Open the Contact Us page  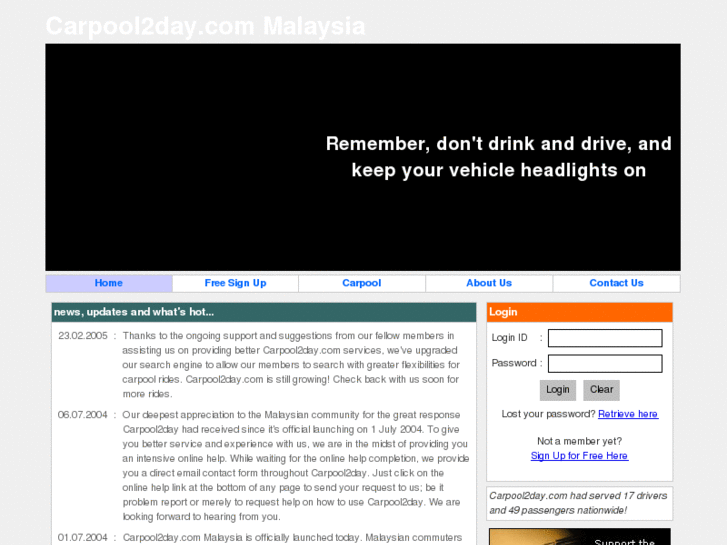[617, 283]
